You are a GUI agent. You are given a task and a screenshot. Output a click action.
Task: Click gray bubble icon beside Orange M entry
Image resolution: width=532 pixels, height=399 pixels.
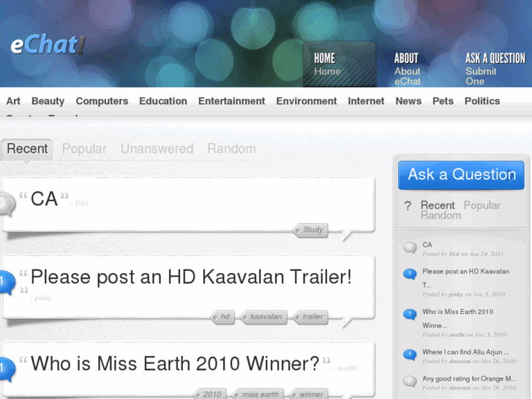(x=410, y=381)
